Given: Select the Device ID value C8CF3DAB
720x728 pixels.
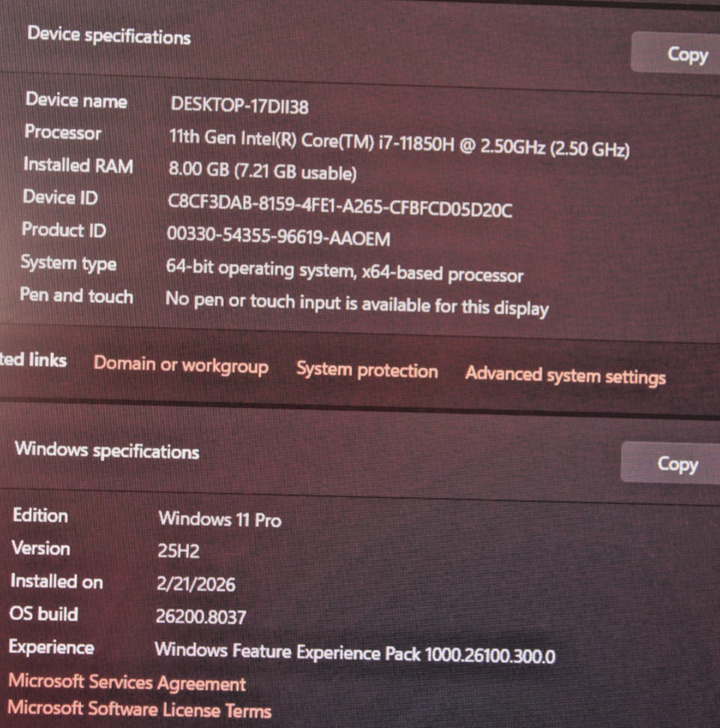Looking at the screenshot, I should [340, 206].
